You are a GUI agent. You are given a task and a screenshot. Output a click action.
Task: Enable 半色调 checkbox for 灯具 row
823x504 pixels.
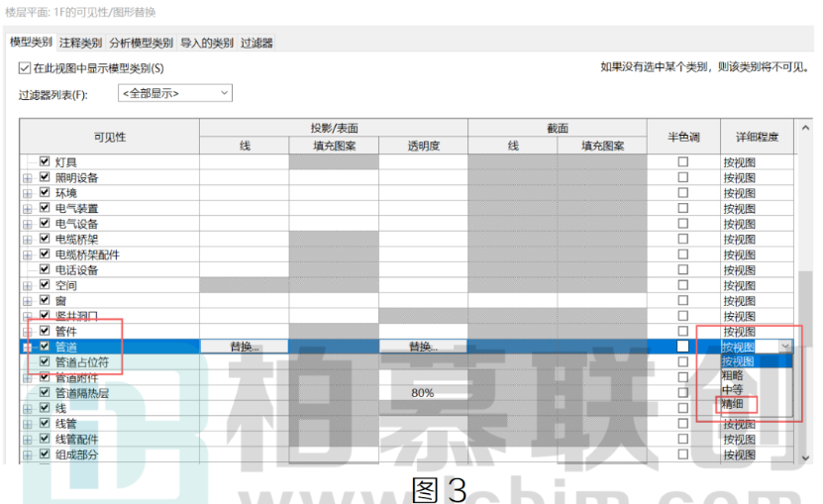(x=682, y=161)
